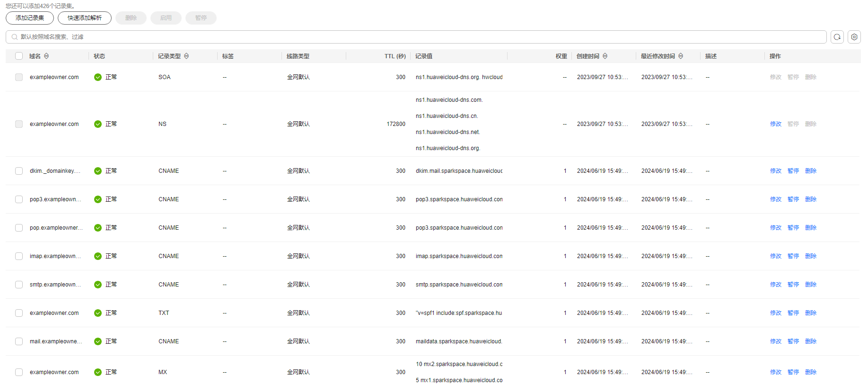Viewport: 868px width, 385px height.
Task: Click green status icon in SOA row
Action: pyautogui.click(x=98, y=77)
